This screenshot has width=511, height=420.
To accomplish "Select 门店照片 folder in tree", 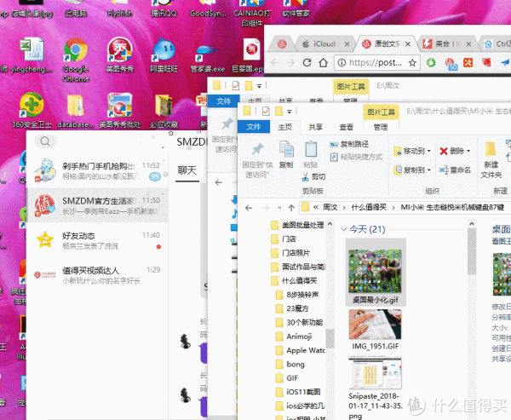I will point(290,253).
